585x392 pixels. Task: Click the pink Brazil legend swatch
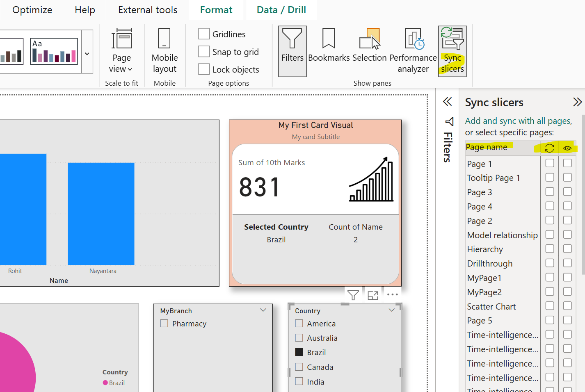(105, 383)
